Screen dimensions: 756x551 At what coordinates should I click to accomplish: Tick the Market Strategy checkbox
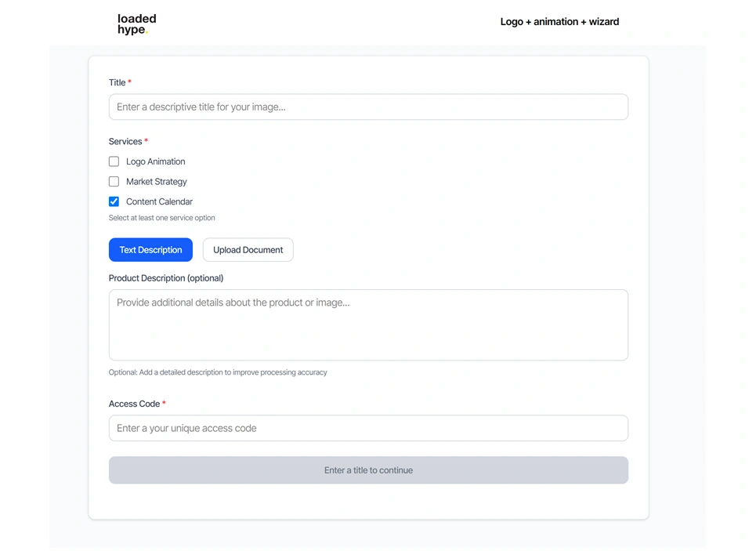coord(114,182)
